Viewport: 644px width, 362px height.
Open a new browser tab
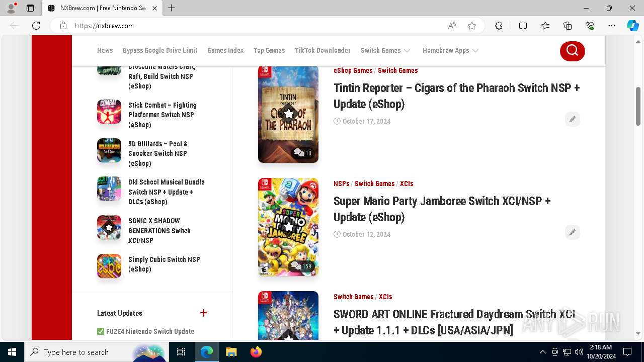(172, 8)
